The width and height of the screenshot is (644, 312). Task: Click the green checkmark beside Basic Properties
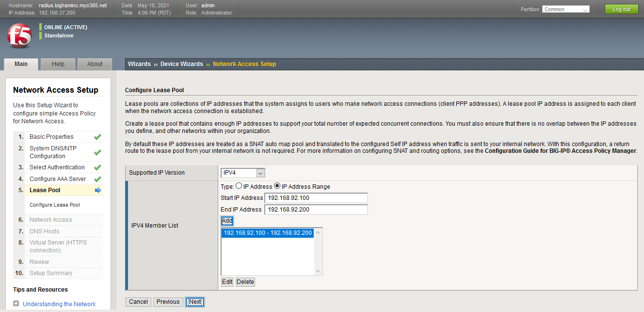click(97, 137)
